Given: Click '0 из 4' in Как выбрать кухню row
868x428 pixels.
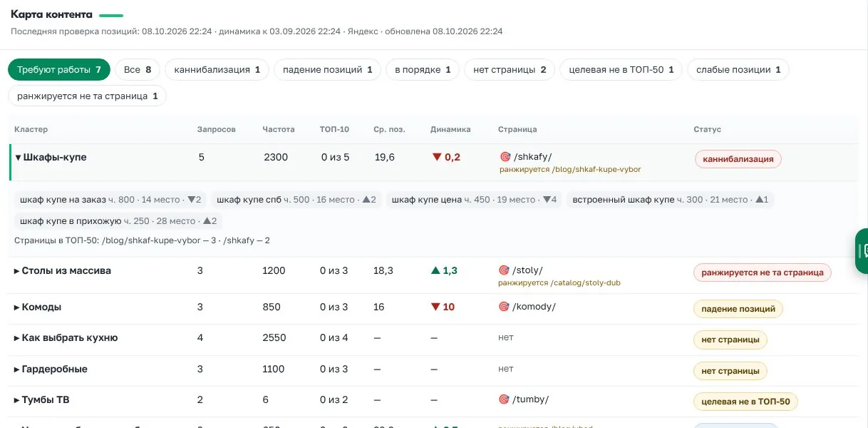Looking at the screenshot, I should click(334, 338).
